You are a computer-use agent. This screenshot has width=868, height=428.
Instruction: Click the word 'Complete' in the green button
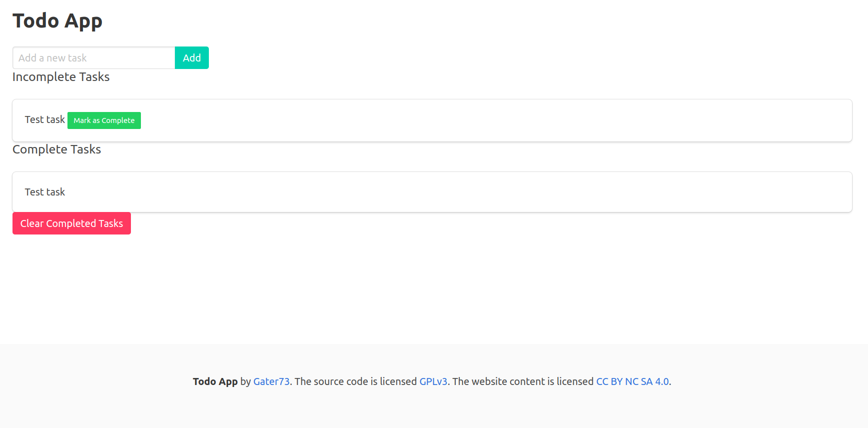point(118,120)
